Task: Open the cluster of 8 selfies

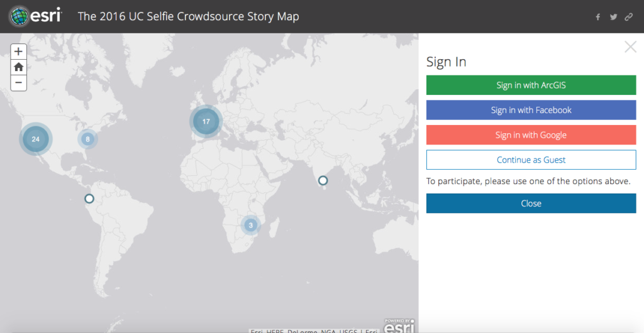Action: 87,139
